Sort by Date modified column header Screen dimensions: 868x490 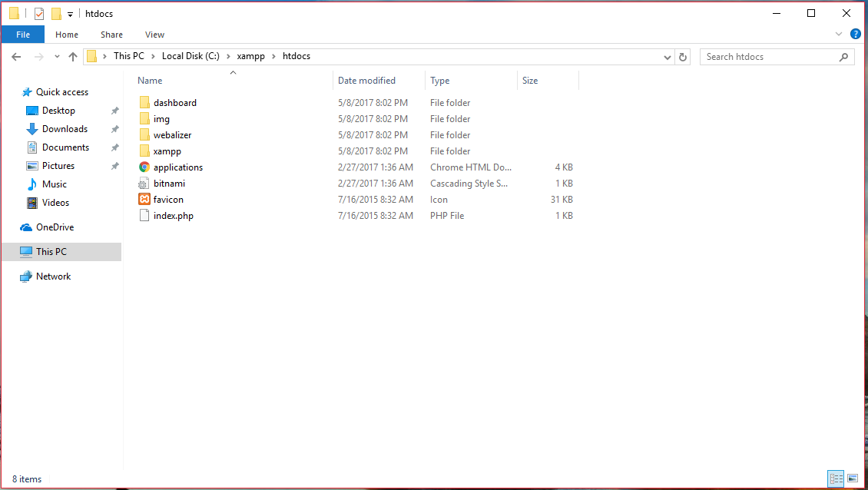coord(366,81)
